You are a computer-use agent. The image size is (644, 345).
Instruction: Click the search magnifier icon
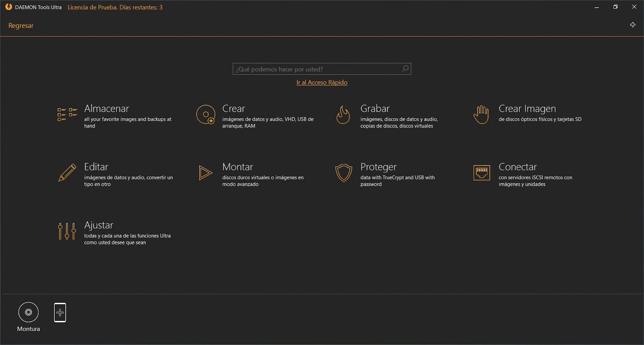pyautogui.click(x=405, y=69)
